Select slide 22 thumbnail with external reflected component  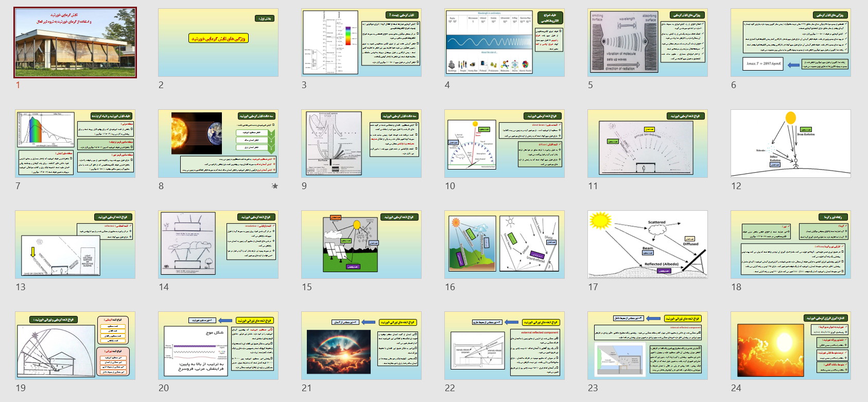[x=505, y=345]
